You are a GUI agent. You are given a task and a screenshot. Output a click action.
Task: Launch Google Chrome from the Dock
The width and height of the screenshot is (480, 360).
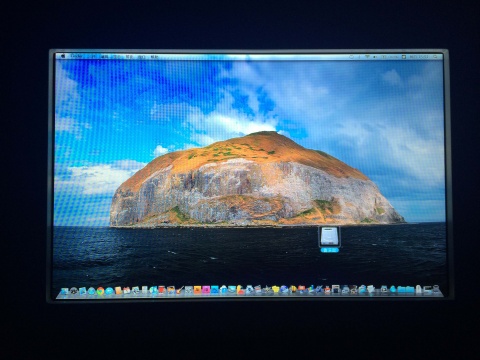point(101,291)
